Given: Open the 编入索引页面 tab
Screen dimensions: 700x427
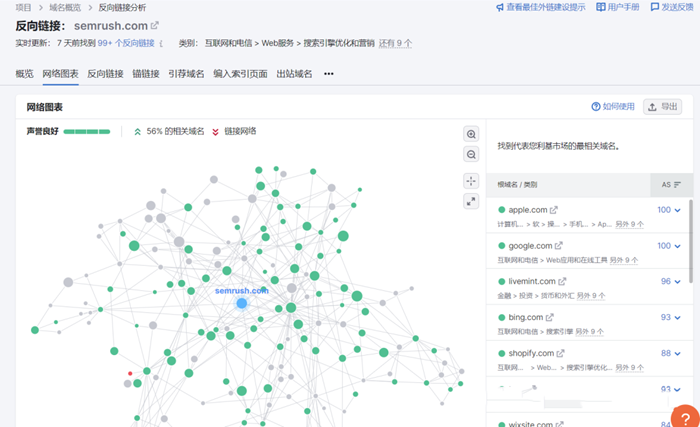Looking at the screenshot, I should coord(240,74).
